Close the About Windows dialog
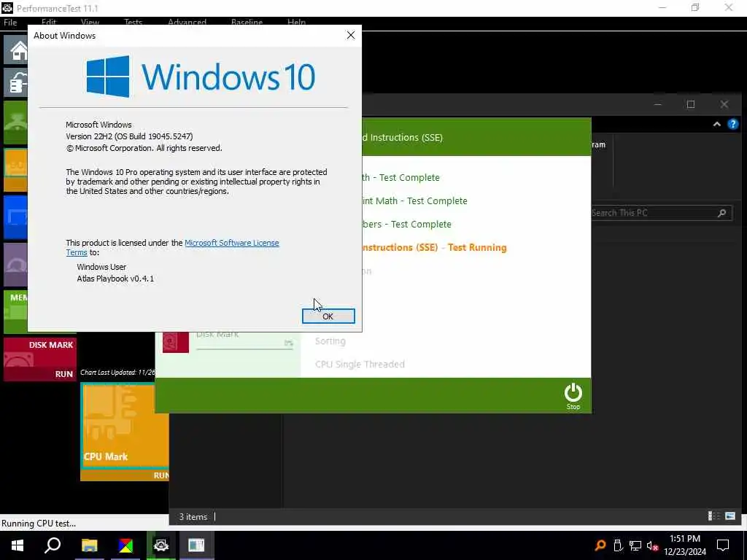 click(x=351, y=35)
